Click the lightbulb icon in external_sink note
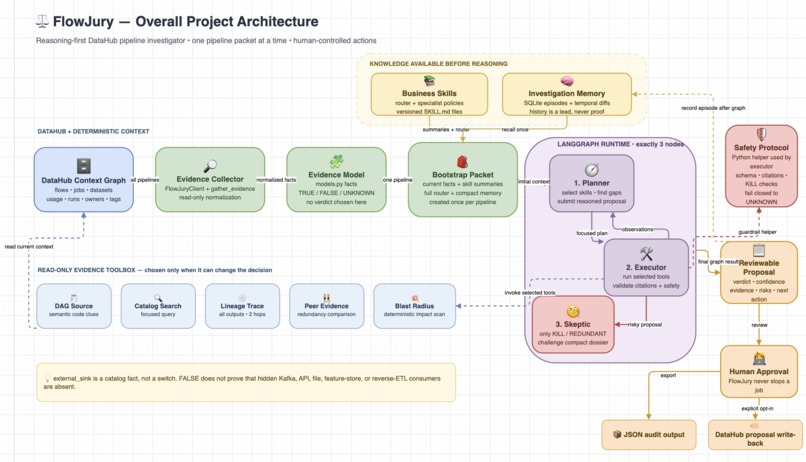 (x=47, y=378)
